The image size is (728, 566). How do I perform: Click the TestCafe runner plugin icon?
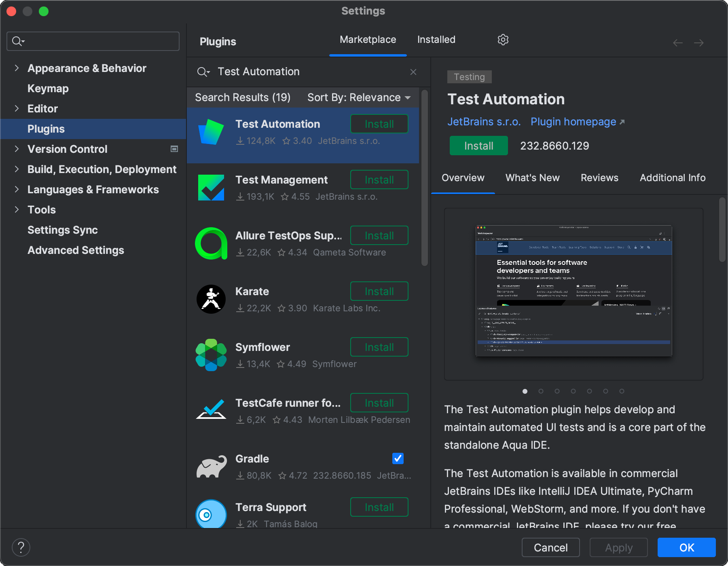pos(211,410)
